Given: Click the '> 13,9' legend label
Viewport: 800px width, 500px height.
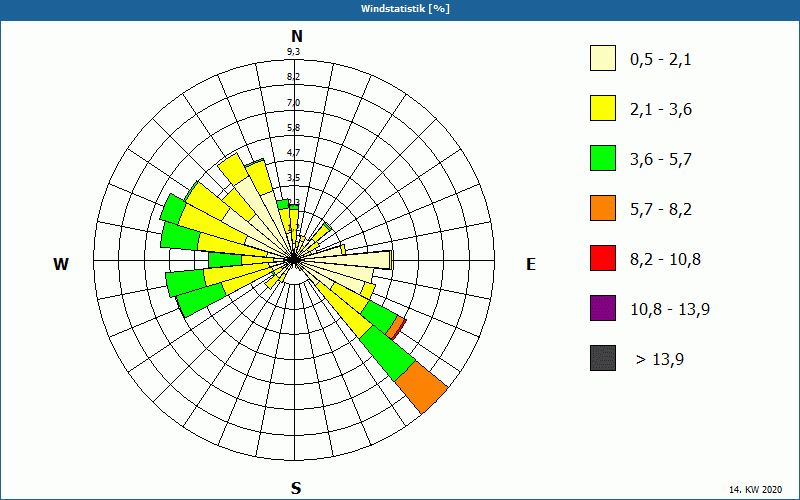Looking at the screenshot, I should (x=660, y=360).
